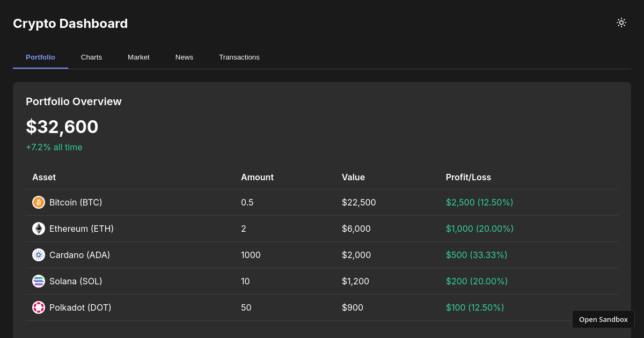Click Ethereum amount 2
The height and width of the screenshot is (338, 644).
pos(244,229)
